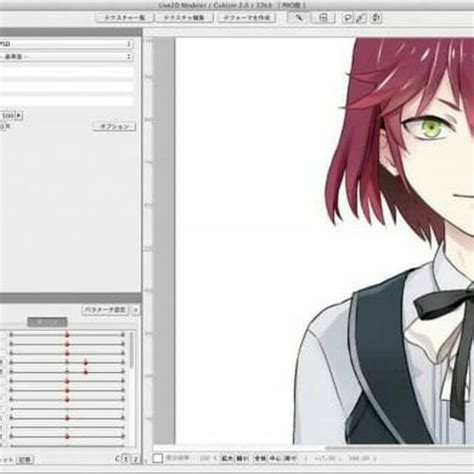Image resolution: width=474 pixels, height=474 pixels.
Task: Click the small arrow beside parameter settings
Action: [136, 310]
